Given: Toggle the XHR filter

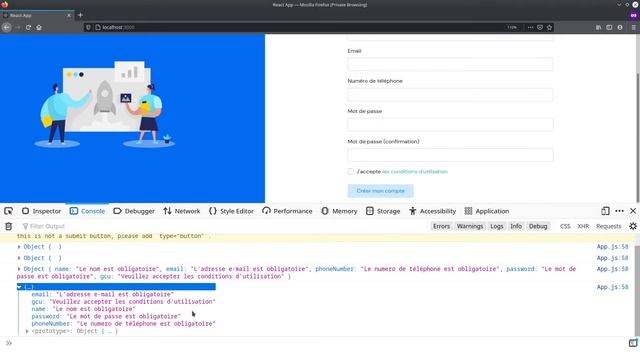Looking at the screenshot, I should (583, 226).
